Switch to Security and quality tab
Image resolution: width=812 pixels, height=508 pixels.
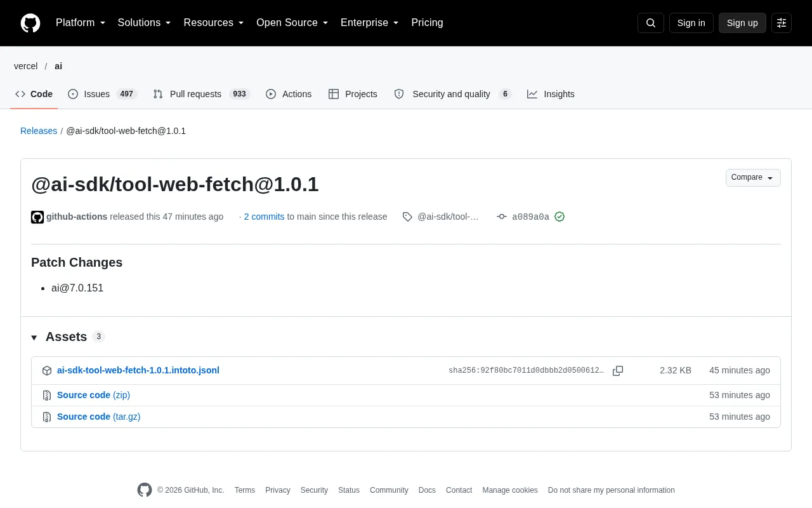(452, 94)
